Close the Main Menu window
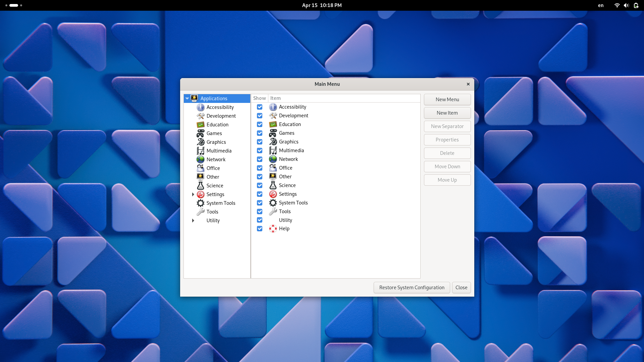Image resolution: width=644 pixels, height=362 pixels. (x=468, y=84)
